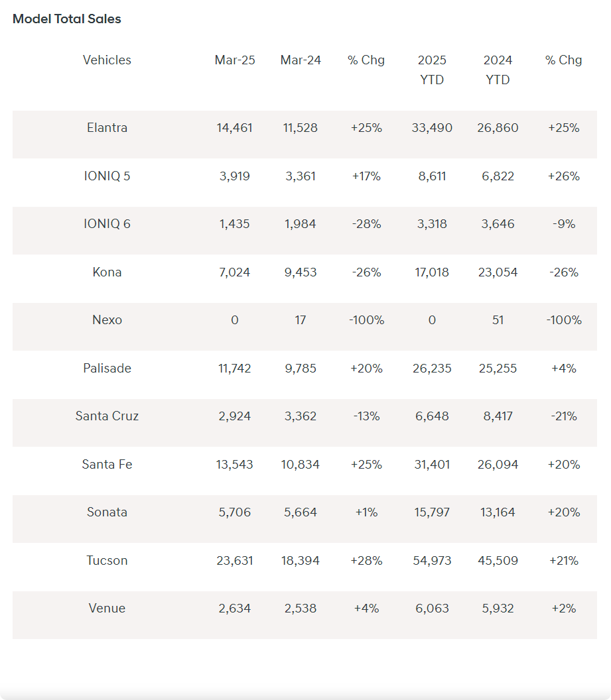Click the Palisade vehicle name
Screen dimensions: 611x700
click(x=107, y=368)
